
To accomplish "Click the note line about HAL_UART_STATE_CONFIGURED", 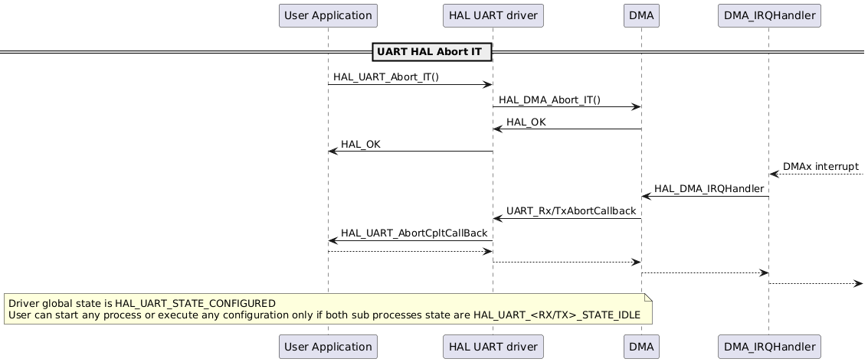I will coord(142,303).
